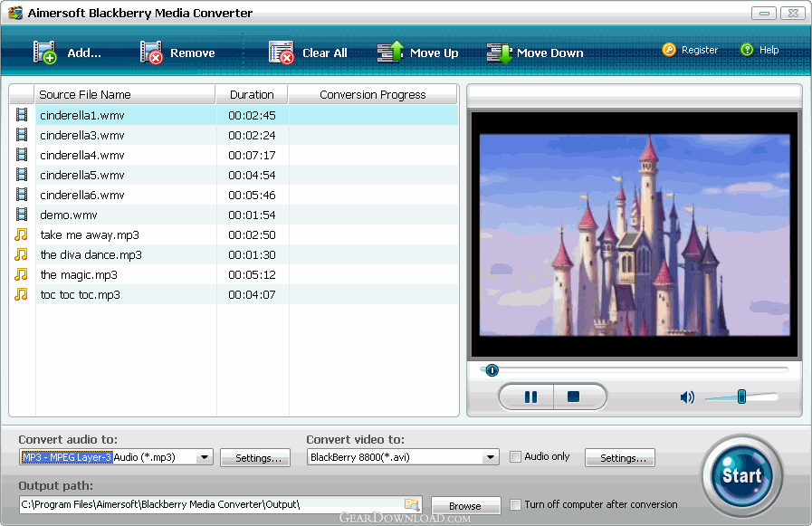Screen dimensions: 812x526
Task: Click folder icon in output path field
Action: [x=412, y=504]
